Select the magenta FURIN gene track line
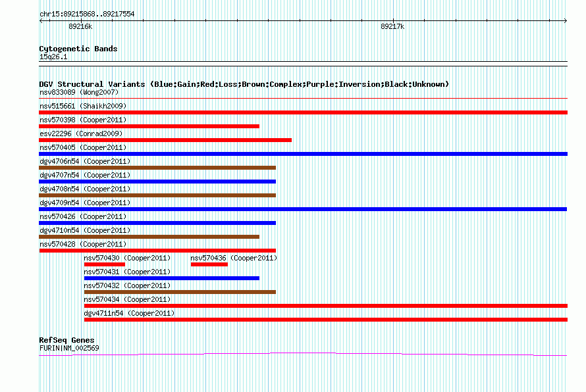The width and height of the screenshot is (586, 392). (303, 354)
